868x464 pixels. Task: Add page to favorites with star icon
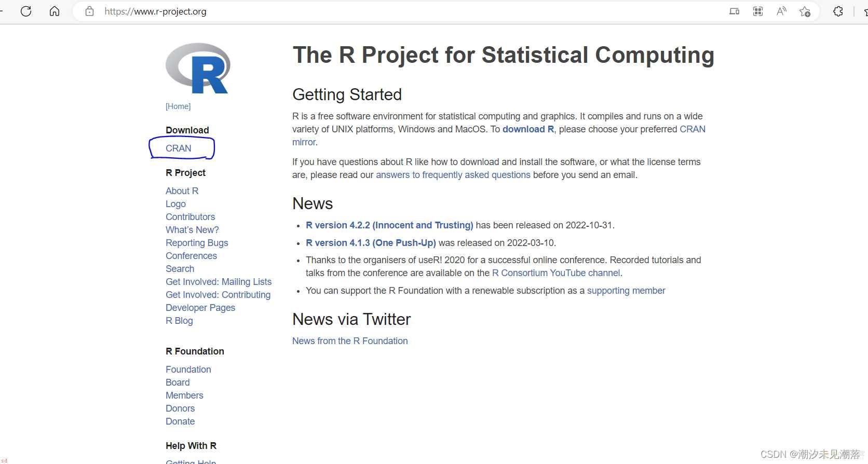pos(805,11)
